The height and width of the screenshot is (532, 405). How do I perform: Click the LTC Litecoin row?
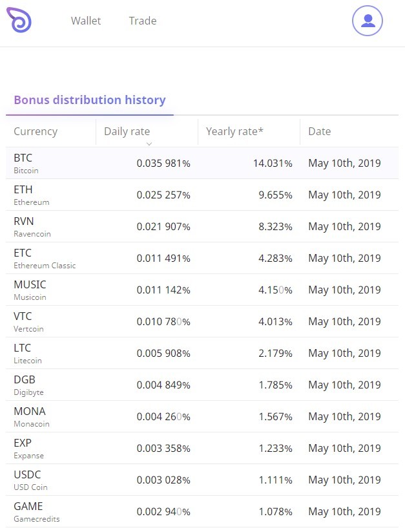pos(202,353)
